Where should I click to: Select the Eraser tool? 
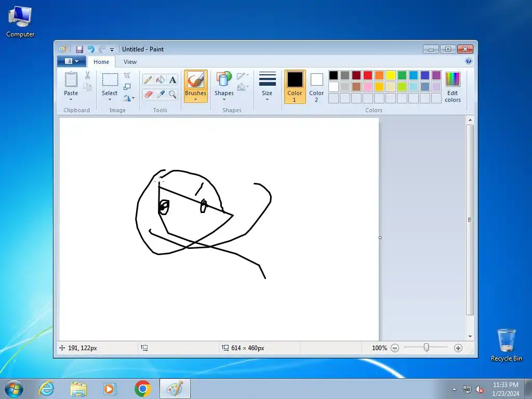pos(148,94)
